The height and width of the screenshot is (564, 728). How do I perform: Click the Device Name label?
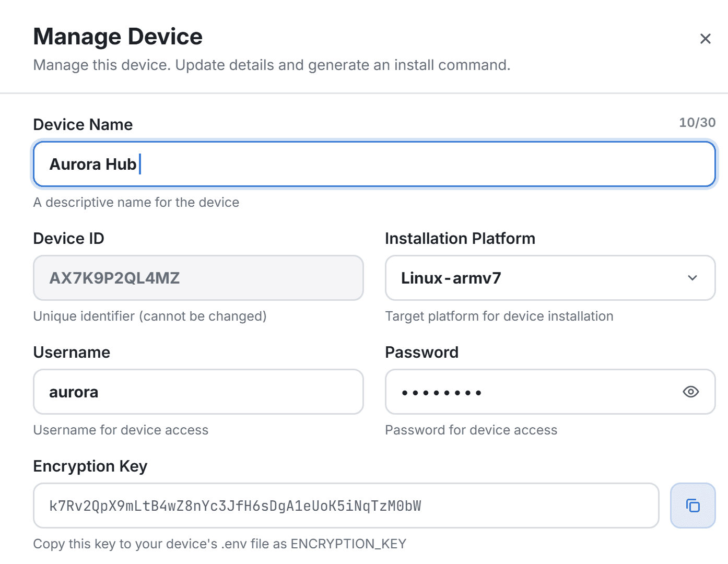(83, 124)
